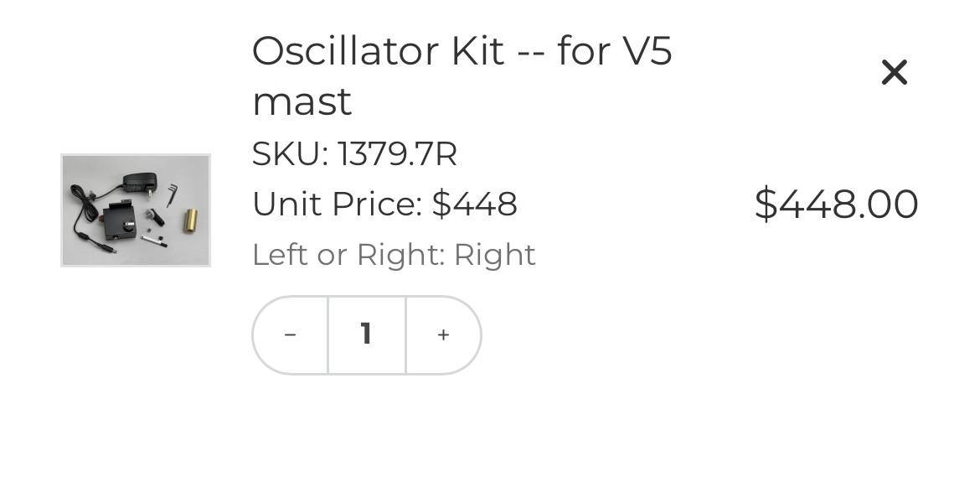Remove the Oscillator Kit from cart
This screenshot has width=980, height=492.
[x=894, y=73]
